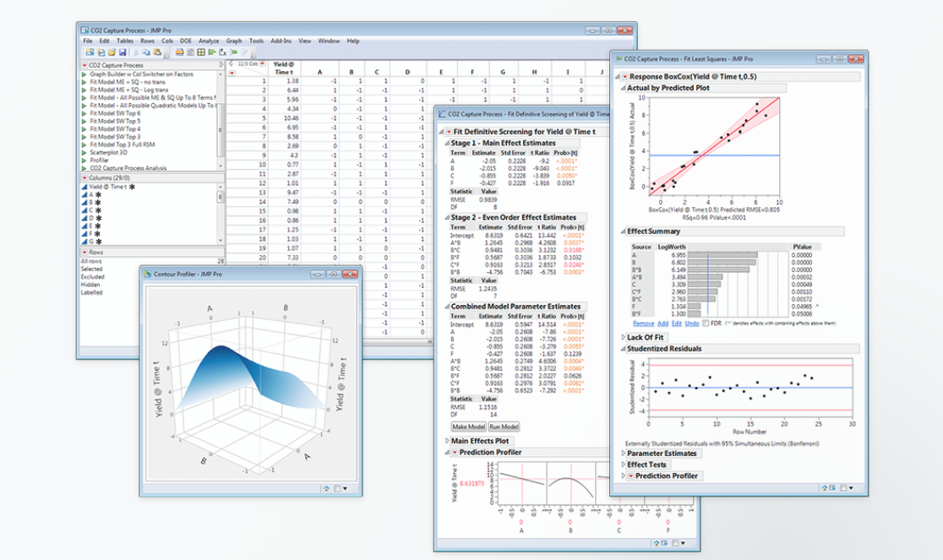Open the Graph menu

pyautogui.click(x=234, y=41)
